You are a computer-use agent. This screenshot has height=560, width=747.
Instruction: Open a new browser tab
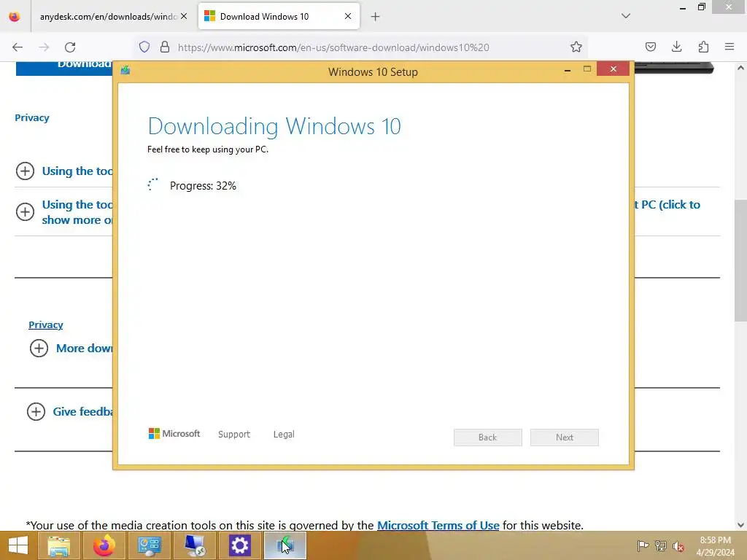pos(376,17)
